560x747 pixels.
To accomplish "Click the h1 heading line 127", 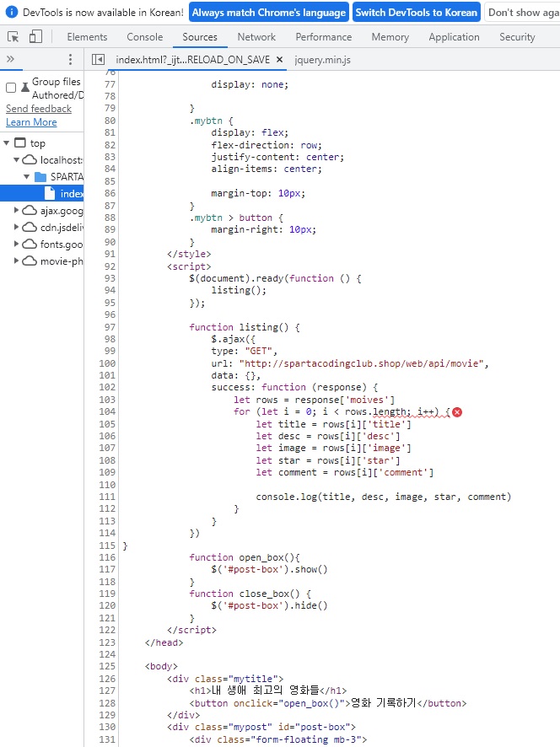I will (268, 691).
